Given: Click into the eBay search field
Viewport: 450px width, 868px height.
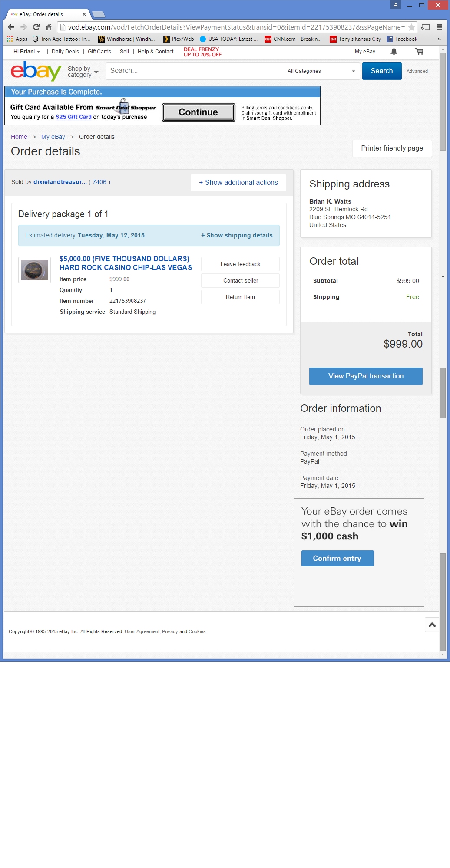Looking at the screenshot, I should [x=194, y=71].
